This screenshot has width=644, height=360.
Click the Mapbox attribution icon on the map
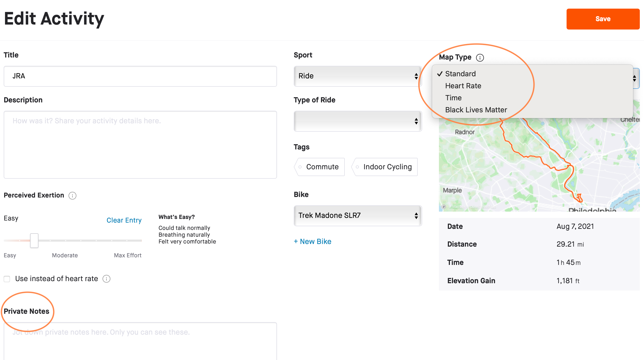[443, 206]
